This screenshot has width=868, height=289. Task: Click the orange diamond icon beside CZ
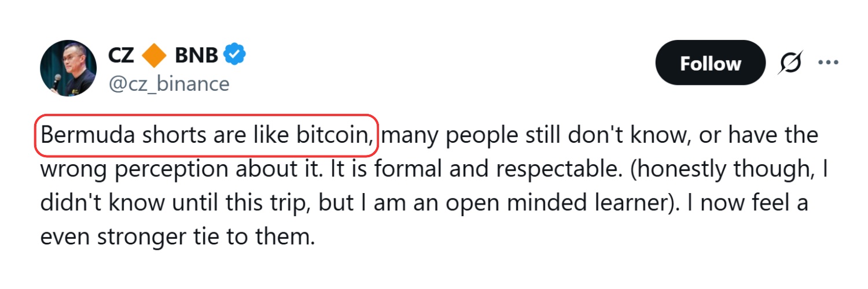coord(153,55)
